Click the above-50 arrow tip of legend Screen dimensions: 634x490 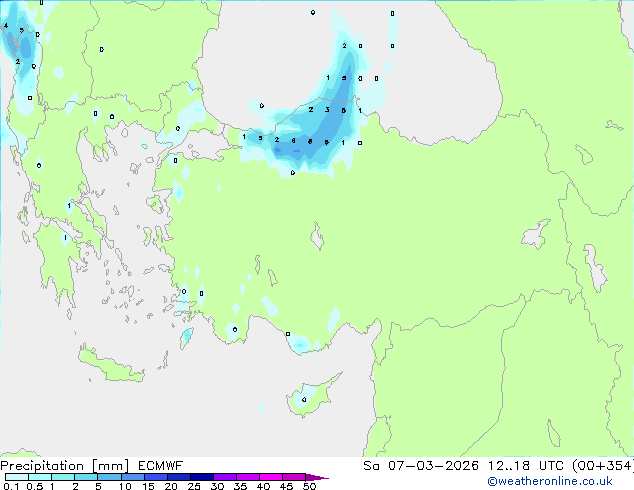pos(317,477)
